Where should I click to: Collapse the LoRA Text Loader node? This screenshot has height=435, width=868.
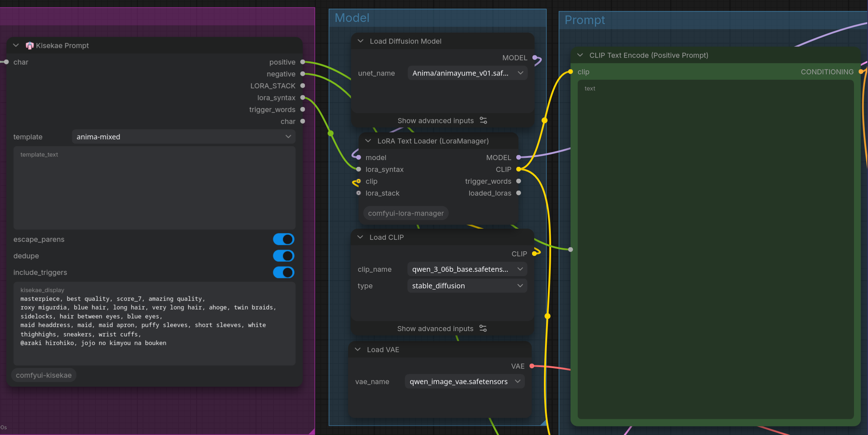368,141
